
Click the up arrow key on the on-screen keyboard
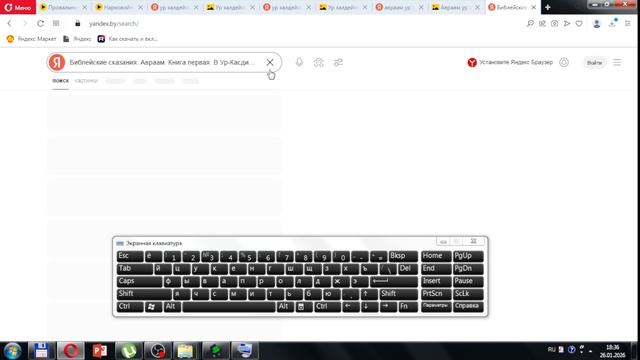coord(369,294)
